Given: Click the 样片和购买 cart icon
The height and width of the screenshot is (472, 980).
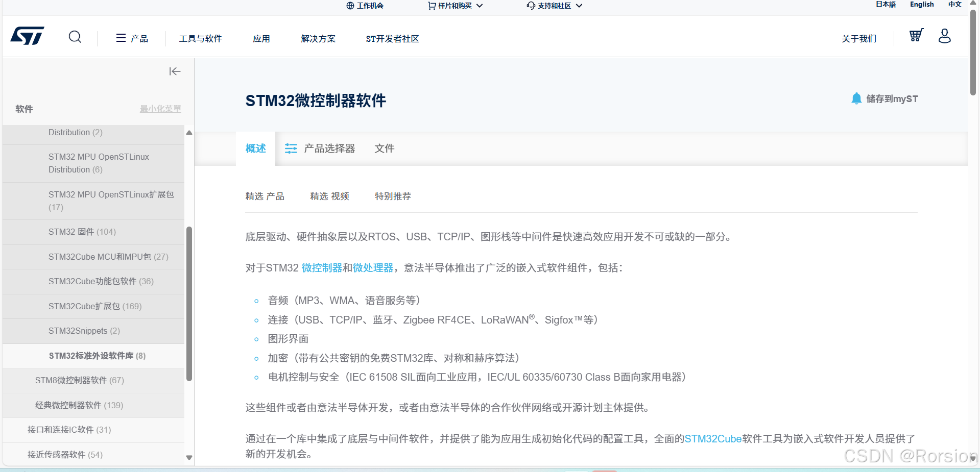Looking at the screenshot, I should pyautogui.click(x=432, y=6).
